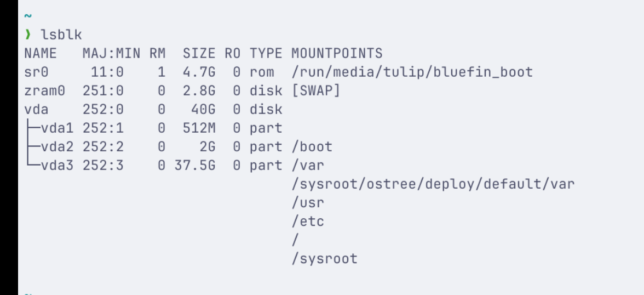Image resolution: width=644 pixels, height=295 pixels.
Task: Click the /run/media/tulip/bluefin_boot mount path
Action: 412,72
